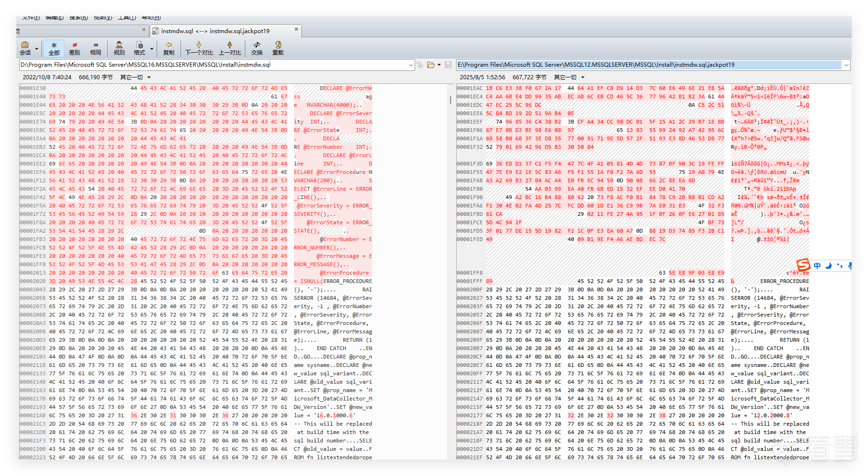Expand the 格式 format dropdown arrow
Viewport: 868px width, 476px height.
click(x=152, y=48)
